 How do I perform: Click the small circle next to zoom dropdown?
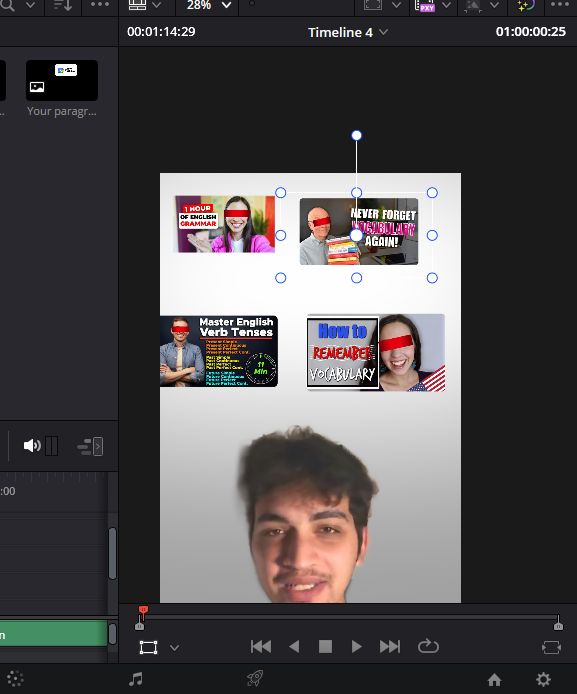click(x=252, y=4)
